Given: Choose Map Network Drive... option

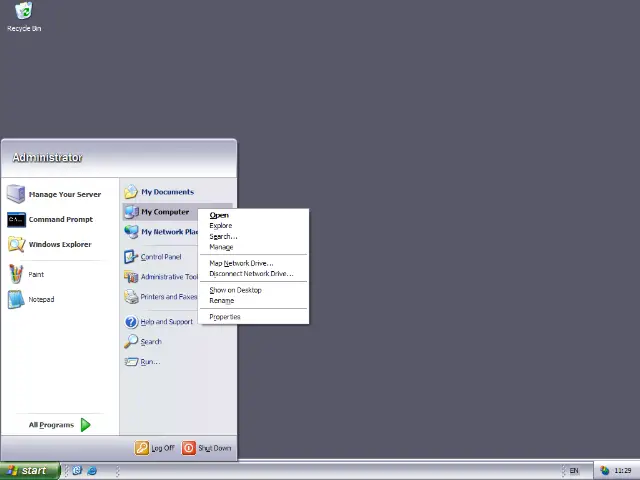Looking at the screenshot, I should click(x=253, y=263).
